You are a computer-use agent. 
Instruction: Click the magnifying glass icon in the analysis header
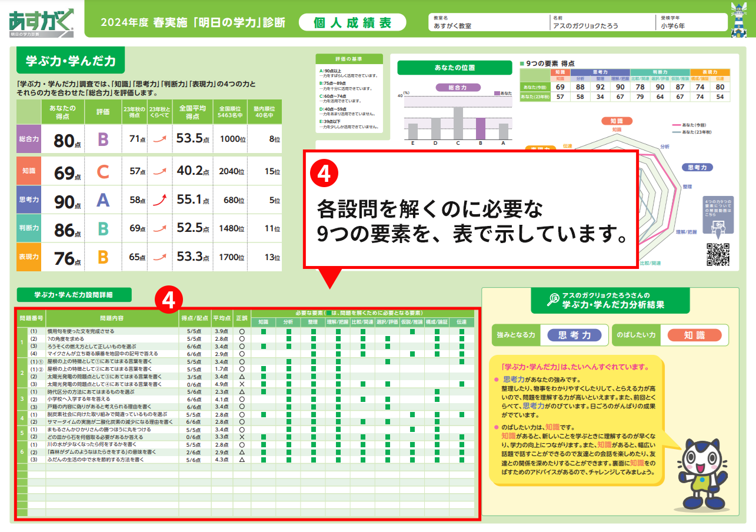point(553,300)
